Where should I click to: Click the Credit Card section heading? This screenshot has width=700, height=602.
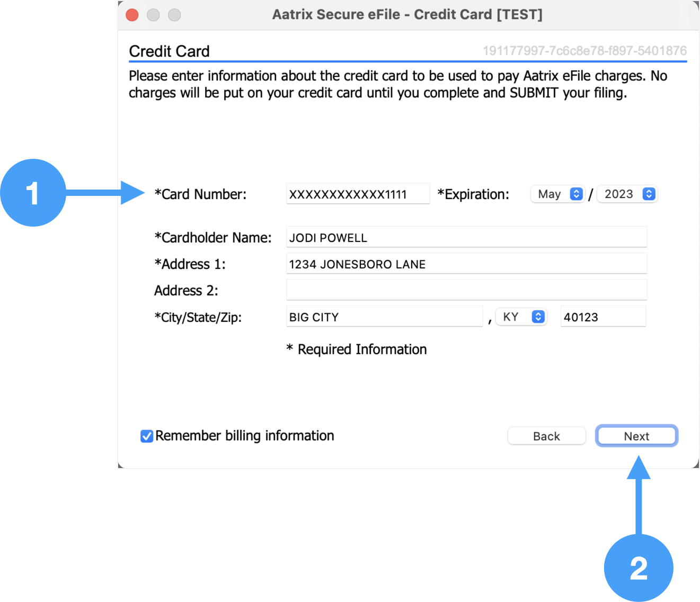170,51
